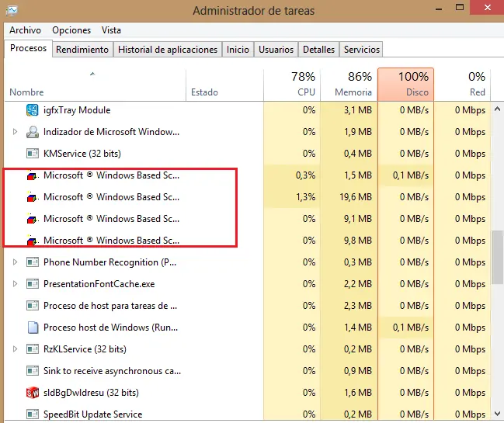The image size is (504, 423).
Task: Select the PresentationFontCache.exe process name
Action: click(x=99, y=284)
